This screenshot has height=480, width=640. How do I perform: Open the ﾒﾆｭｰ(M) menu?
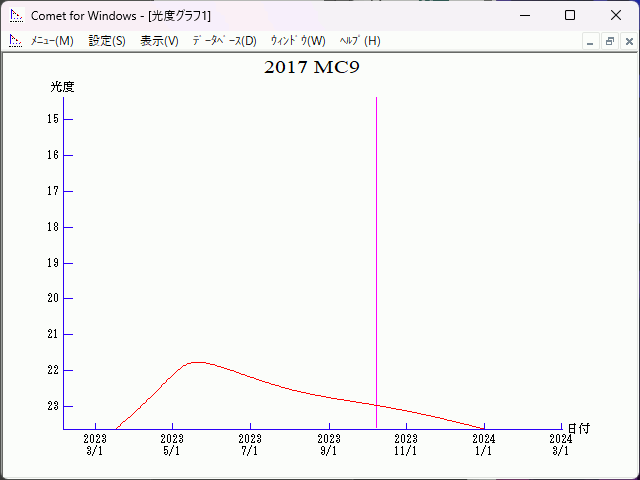click(x=52, y=41)
